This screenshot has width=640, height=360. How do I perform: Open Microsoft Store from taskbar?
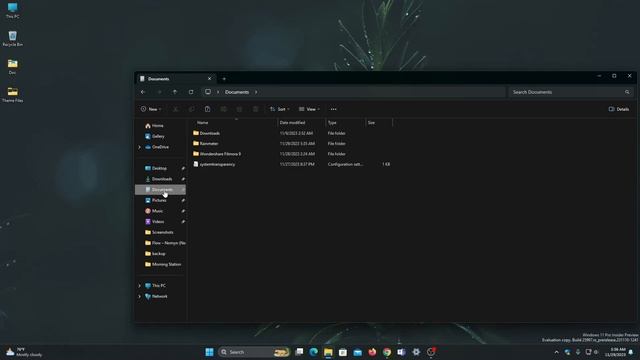point(343,352)
